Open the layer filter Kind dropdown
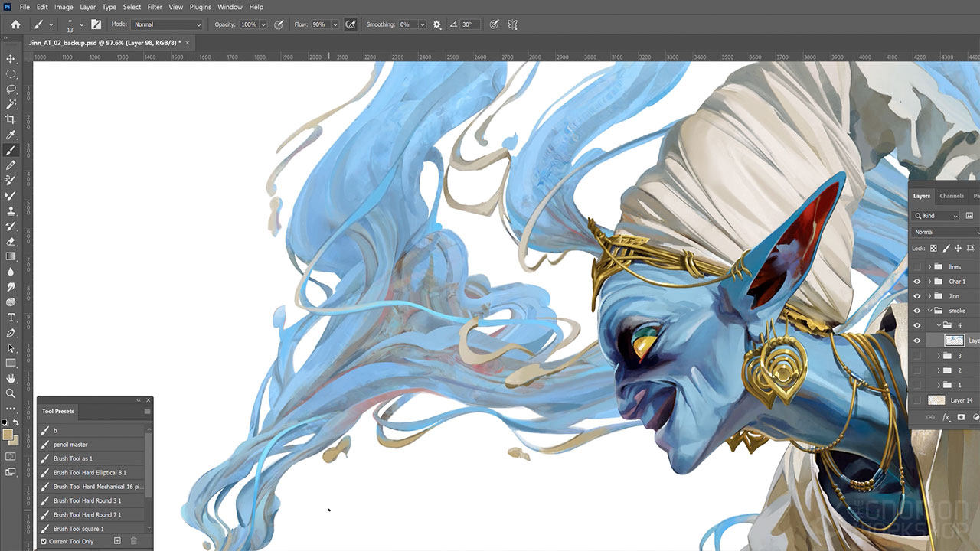The width and height of the screenshot is (980, 551). [936, 216]
